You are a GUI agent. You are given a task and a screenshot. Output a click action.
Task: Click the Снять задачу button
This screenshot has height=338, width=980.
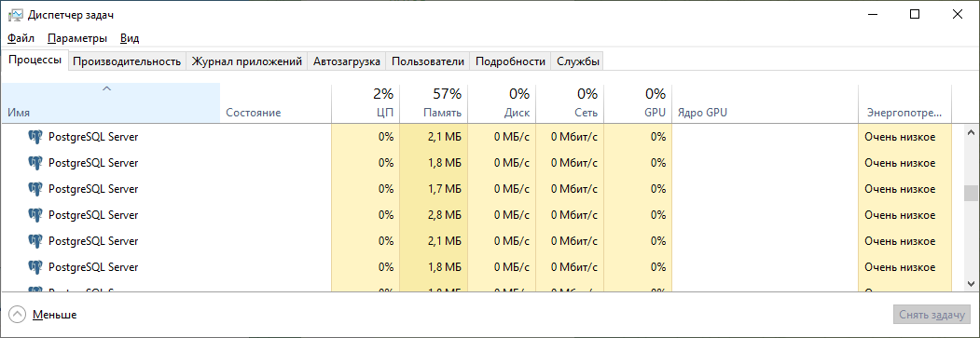(932, 315)
